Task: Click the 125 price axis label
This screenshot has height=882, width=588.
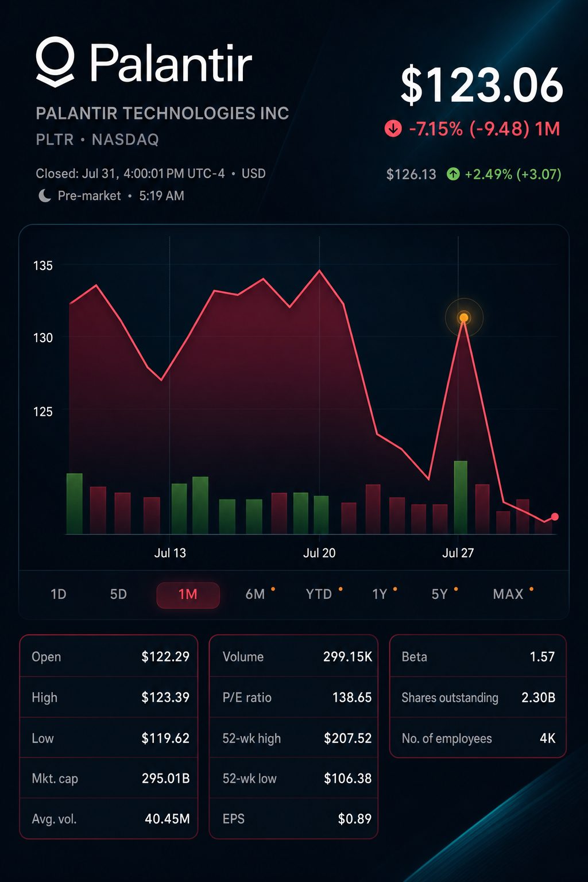Action: [x=43, y=412]
